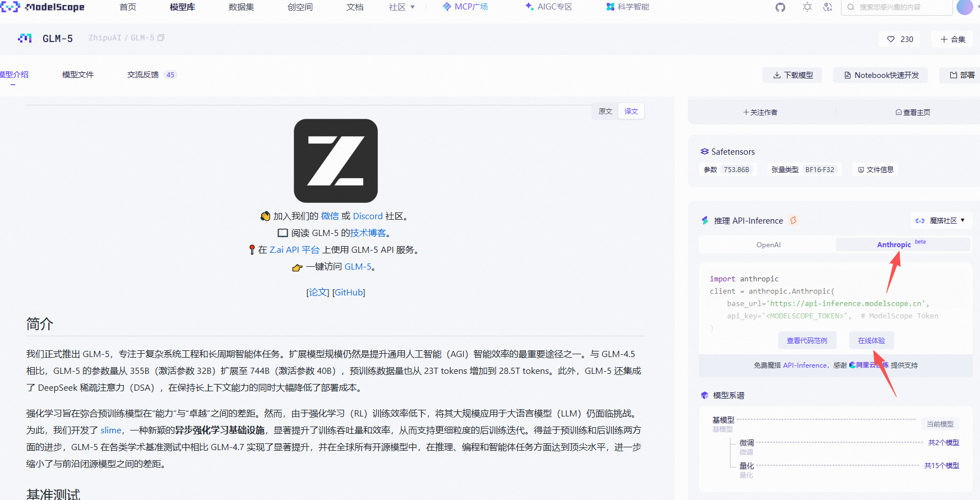Image resolution: width=980 pixels, height=500 pixels.
Task: Like the model with the heart icon
Action: (x=891, y=39)
